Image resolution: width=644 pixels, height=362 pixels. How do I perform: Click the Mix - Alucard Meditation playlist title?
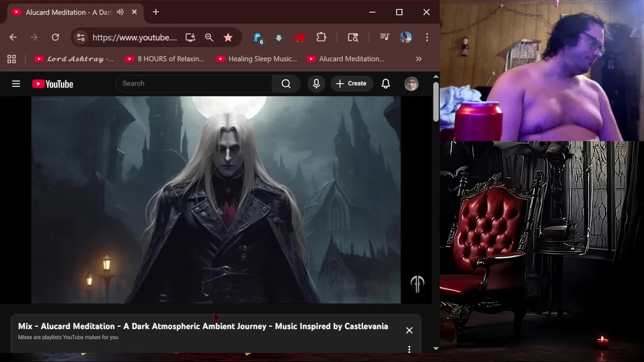(x=203, y=326)
